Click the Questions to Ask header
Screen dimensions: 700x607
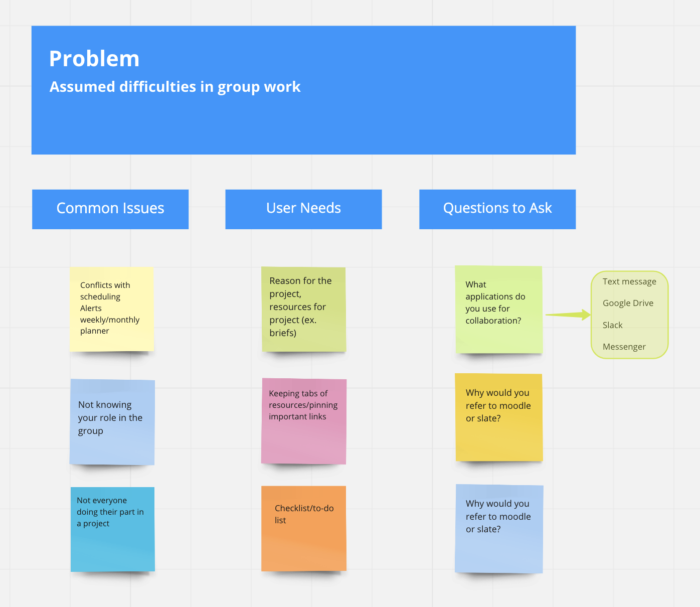[x=497, y=209]
